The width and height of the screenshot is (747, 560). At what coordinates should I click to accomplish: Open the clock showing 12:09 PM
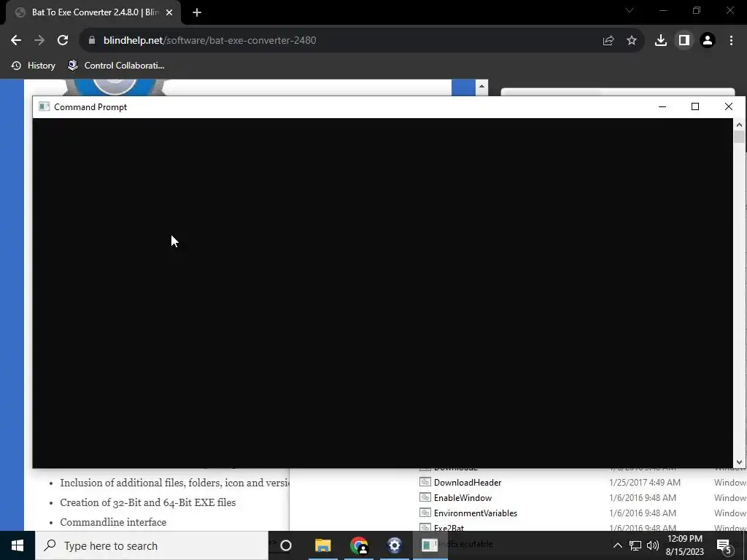click(x=684, y=545)
